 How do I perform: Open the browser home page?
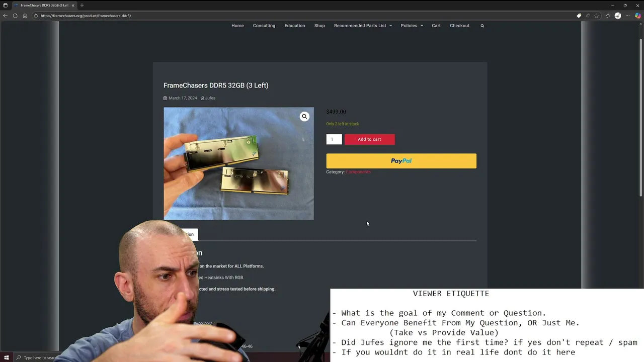(x=25, y=16)
